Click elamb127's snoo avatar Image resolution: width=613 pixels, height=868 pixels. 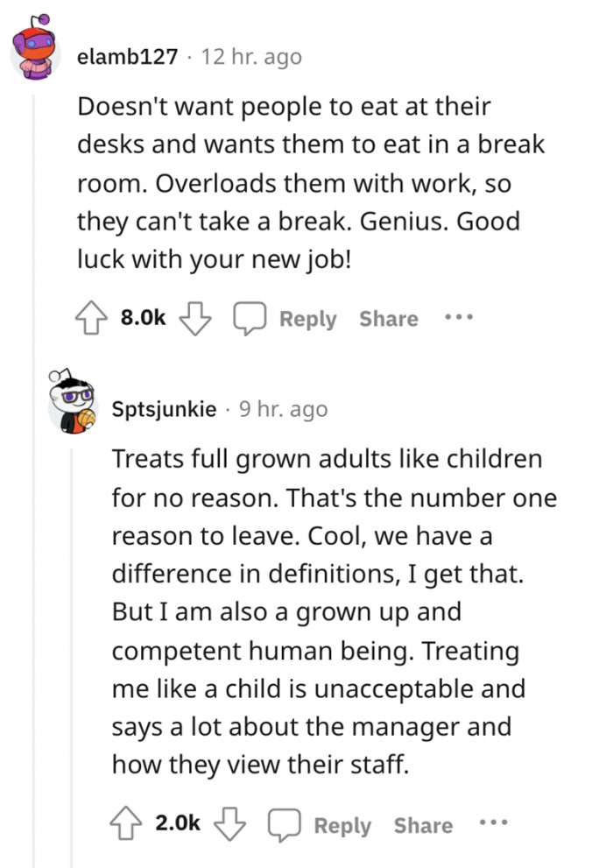32,48
